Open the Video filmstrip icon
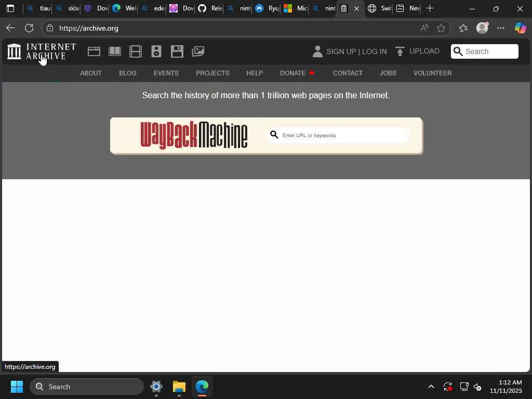Viewport: 532px width, 399px height. [x=136, y=51]
